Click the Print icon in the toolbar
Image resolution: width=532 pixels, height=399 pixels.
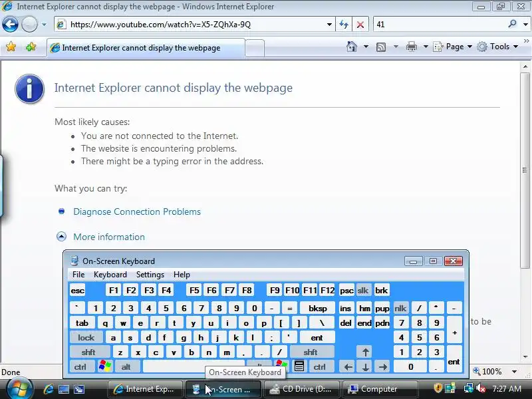[411, 47]
